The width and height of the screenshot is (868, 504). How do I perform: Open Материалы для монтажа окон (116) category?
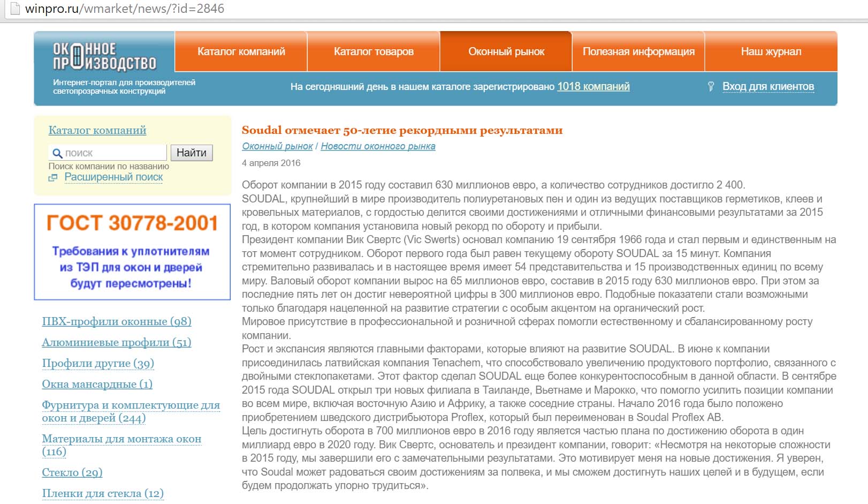click(121, 445)
